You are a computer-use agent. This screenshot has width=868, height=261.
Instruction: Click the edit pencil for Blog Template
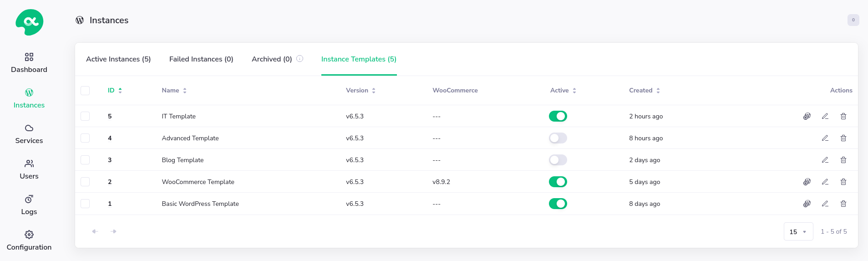825,160
